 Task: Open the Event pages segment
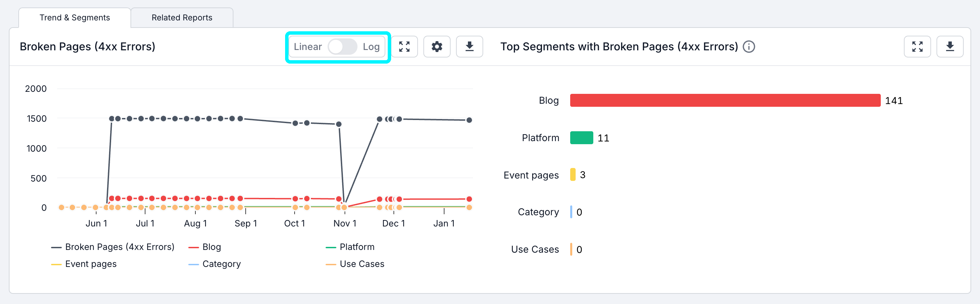coord(531,175)
